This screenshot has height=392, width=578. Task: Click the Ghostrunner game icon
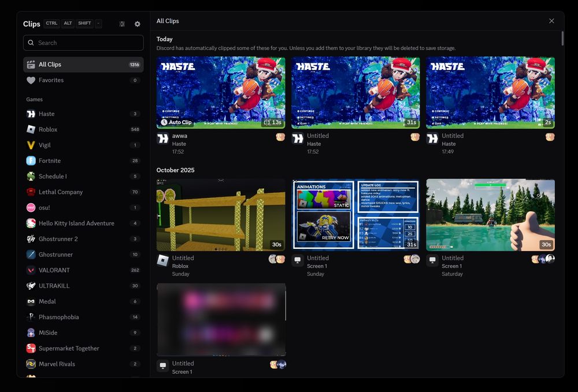click(x=31, y=255)
